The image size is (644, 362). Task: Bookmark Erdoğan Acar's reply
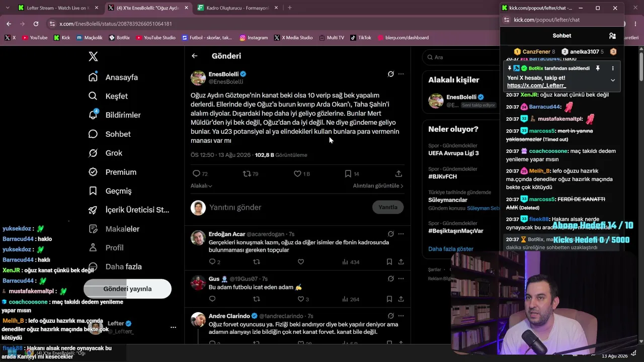[x=389, y=261]
